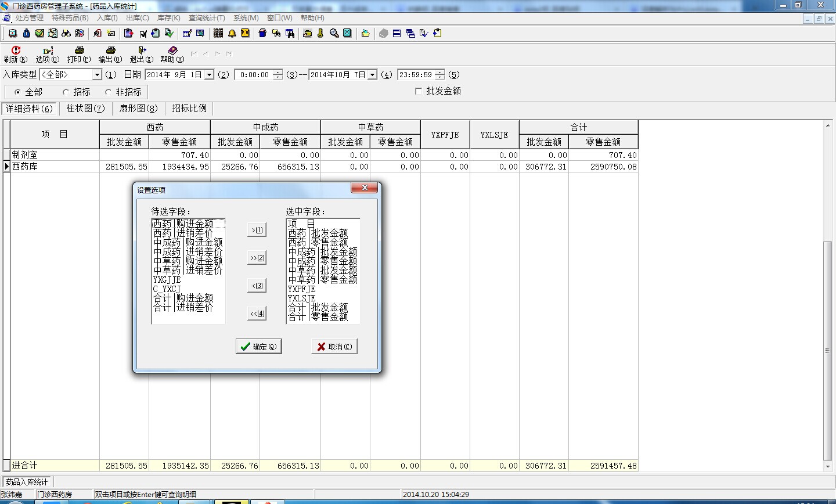Click the blue bottle icon in toolbar
This screenshot has height=504, width=836.
[26, 33]
